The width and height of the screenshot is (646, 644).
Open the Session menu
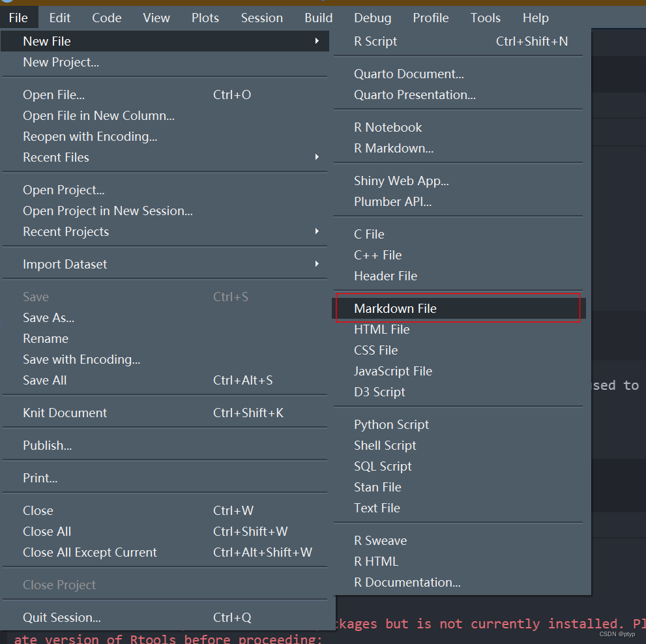tap(261, 18)
